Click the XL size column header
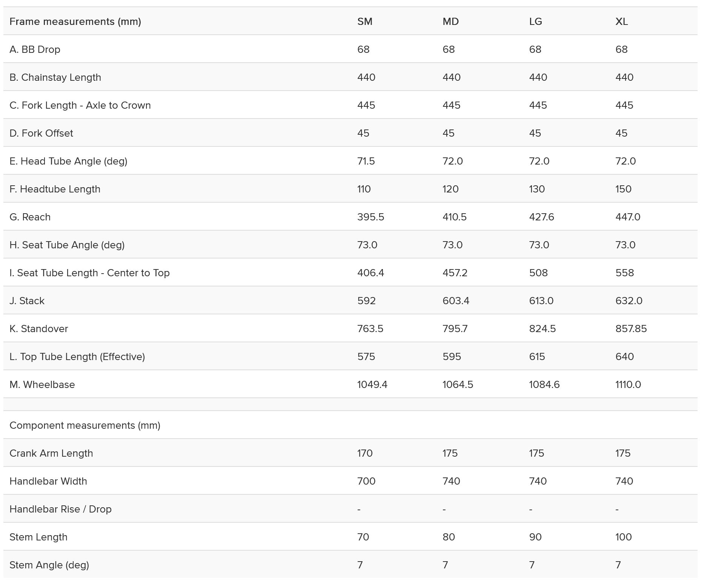This screenshot has width=710, height=588. 621,22
